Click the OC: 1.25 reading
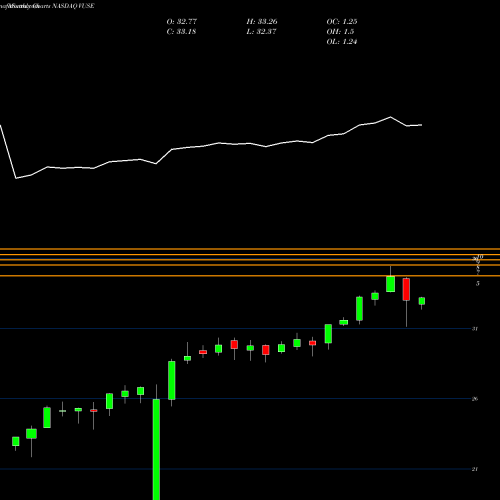 [x=342, y=22]
